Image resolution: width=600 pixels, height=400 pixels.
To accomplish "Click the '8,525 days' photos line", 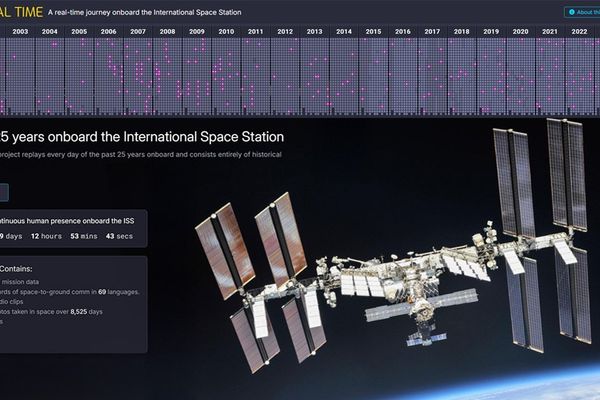I will click(x=51, y=312).
